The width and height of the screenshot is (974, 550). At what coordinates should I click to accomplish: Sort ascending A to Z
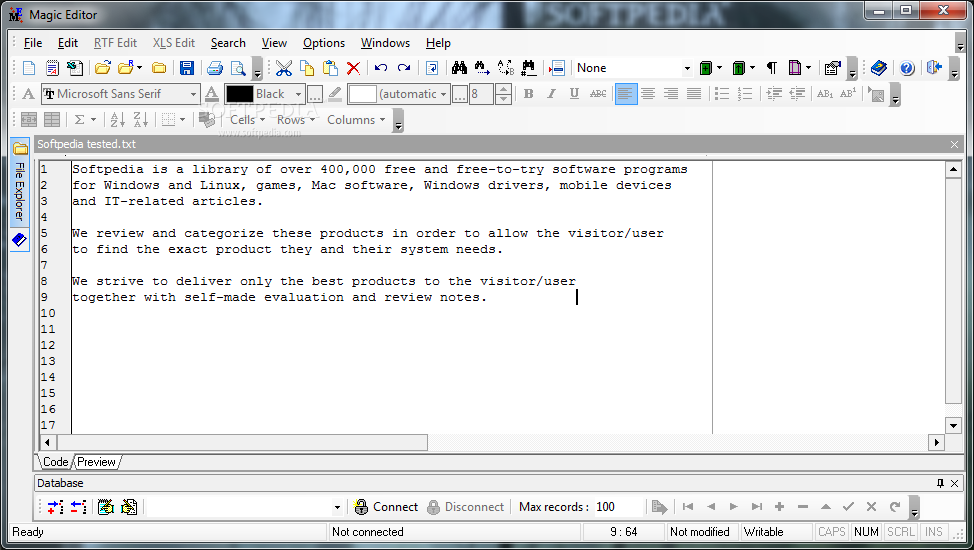[117, 120]
